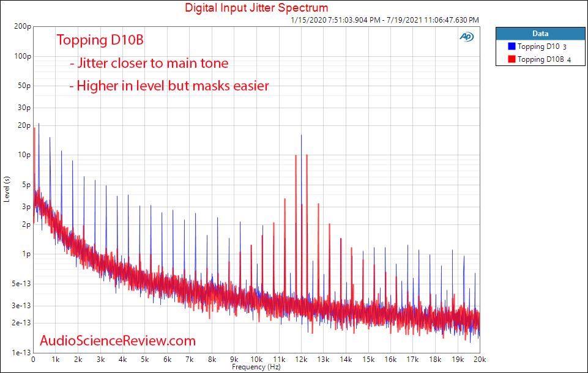Click the 13k frequency tick label
Screen dimensions: 588x373
point(323,359)
